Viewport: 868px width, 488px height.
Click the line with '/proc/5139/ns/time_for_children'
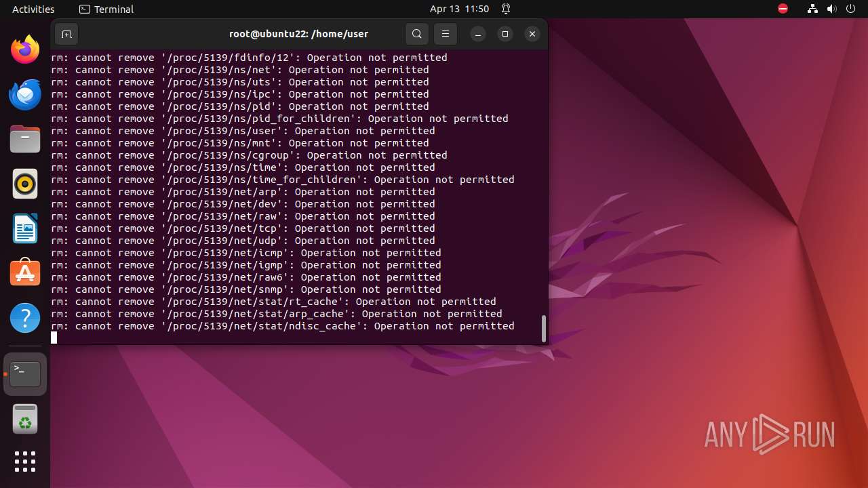(283, 180)
